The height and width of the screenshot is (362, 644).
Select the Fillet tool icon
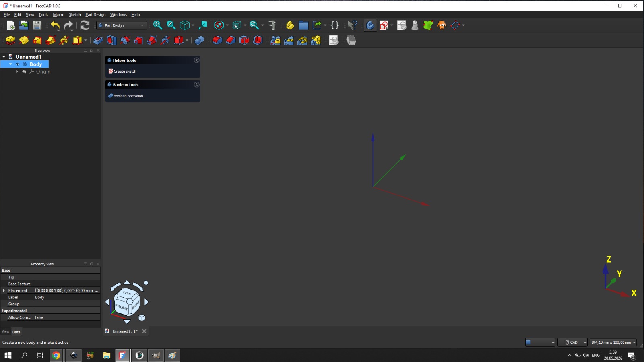click(x=217, y=40)
